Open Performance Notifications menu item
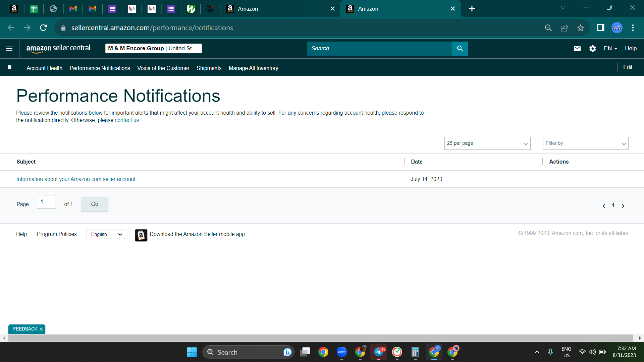The image size is (644, 362). tap(100, 68)
